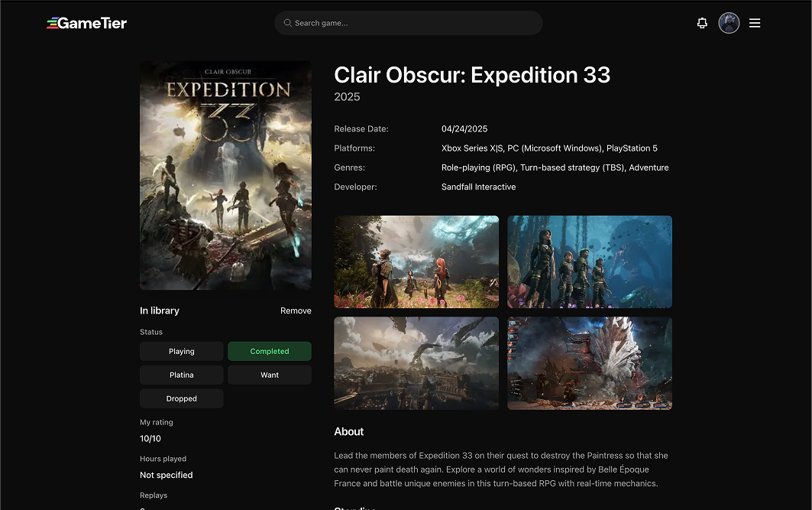Set status to Dropped
The image size is (812, 510).
coord(181,398)
